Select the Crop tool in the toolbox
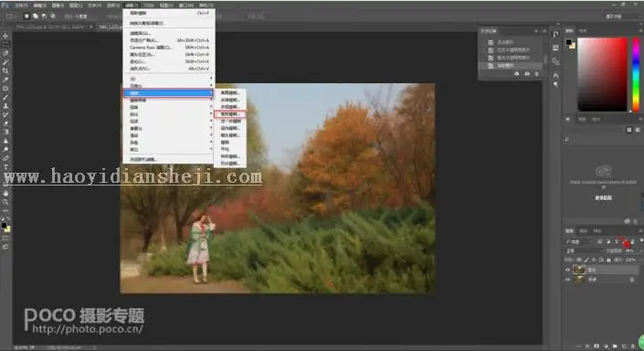 coord(5,70)
